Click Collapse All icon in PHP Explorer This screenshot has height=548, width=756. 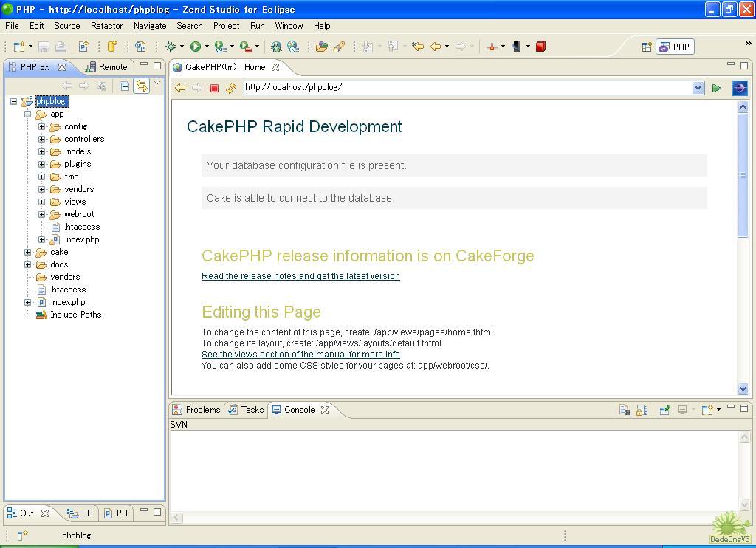click(x=124, y=86)
